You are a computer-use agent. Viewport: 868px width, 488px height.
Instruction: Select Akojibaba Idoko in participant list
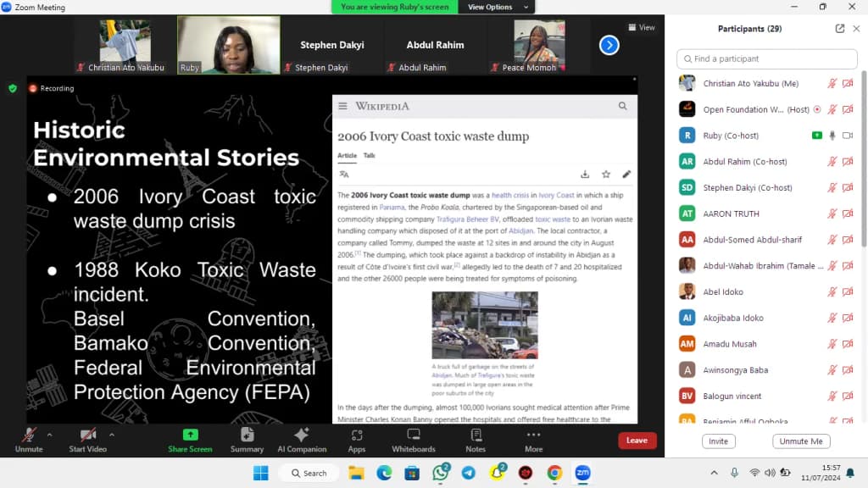(x=766, y=318)
